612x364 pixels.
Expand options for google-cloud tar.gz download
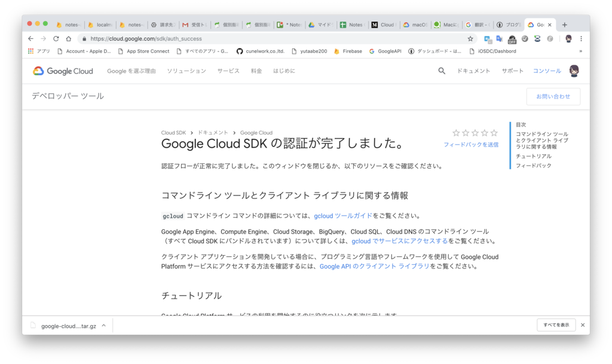[104, 325]
